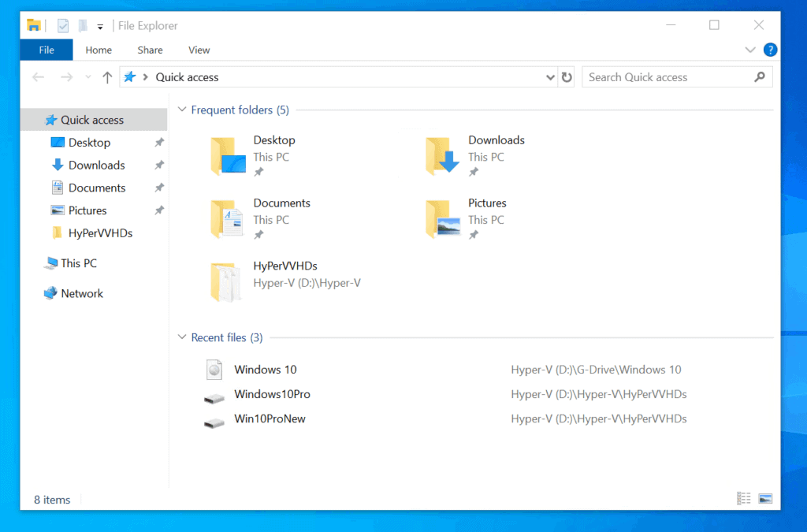Click the address bar path chevron before Quick access
This screenshot has width=807, height=532.
tap(146, 77)
